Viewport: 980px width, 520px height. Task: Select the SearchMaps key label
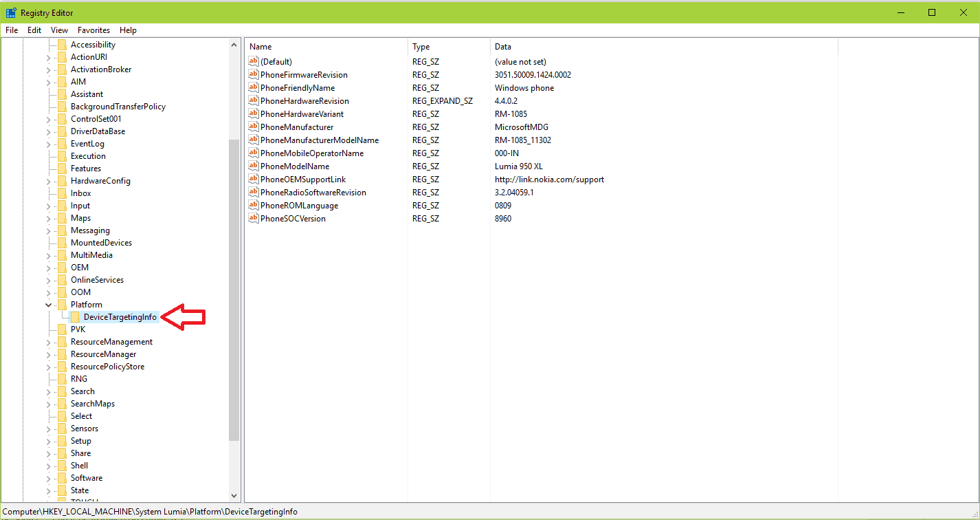[x=93, y=404]
